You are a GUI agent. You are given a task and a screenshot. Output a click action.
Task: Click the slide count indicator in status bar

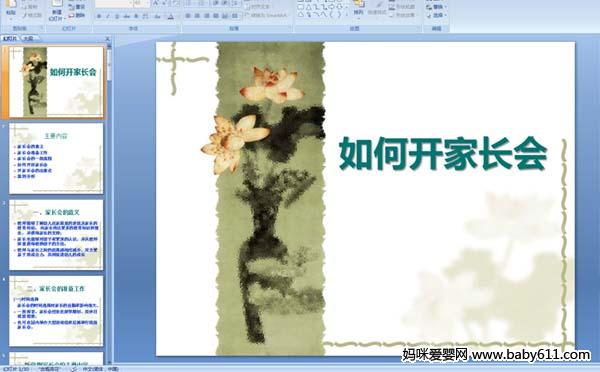(x=16, y=369)
